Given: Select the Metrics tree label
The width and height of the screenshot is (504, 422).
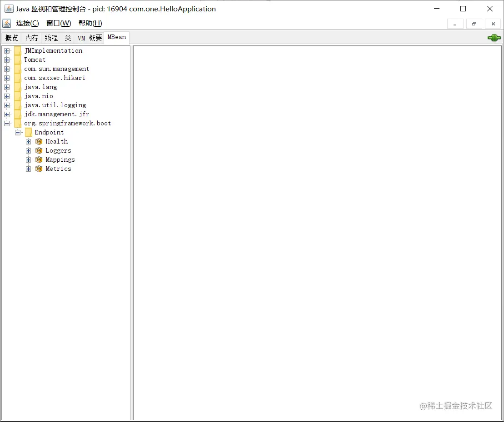Looking at the screenshot, I should [58, 169].
